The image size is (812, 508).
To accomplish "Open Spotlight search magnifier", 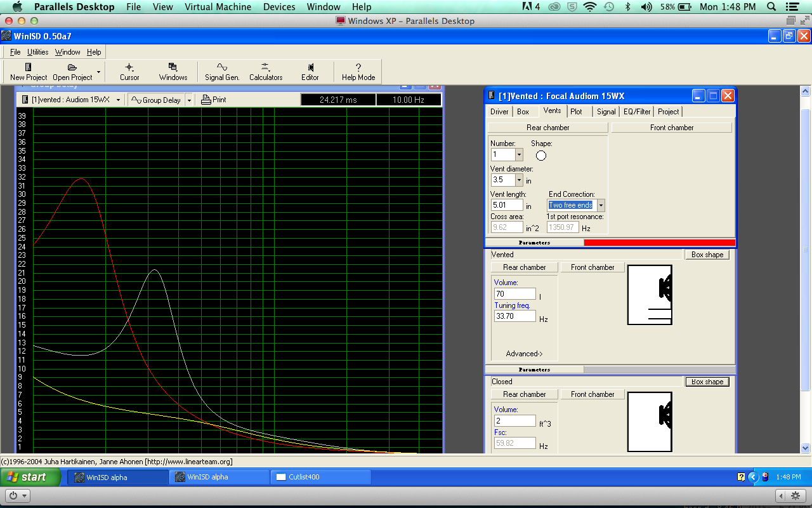I will click(x=771, y=7).
